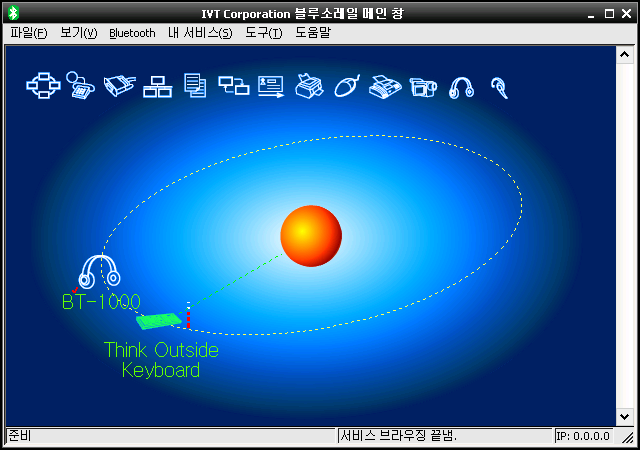Image resolution: width=640 pixels, height=450 pixels.
Task: Click the 준비 status bar text
Action: coord(20,436)
